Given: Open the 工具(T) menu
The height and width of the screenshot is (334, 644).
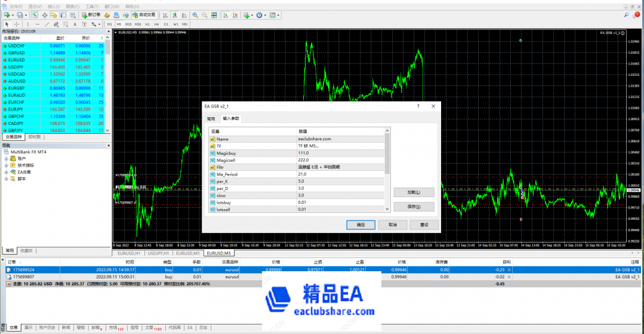Looking at the screenshot, I should point(91,7).
